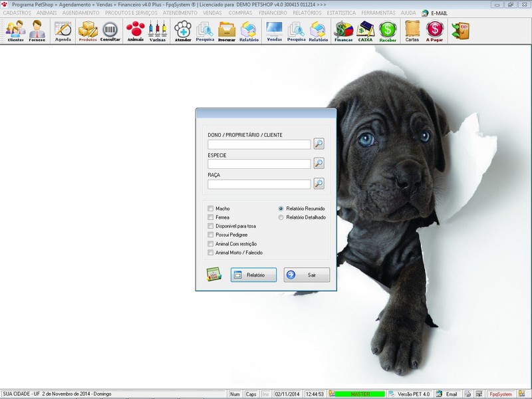Open the Vendas monitor icon

point(275,31)
